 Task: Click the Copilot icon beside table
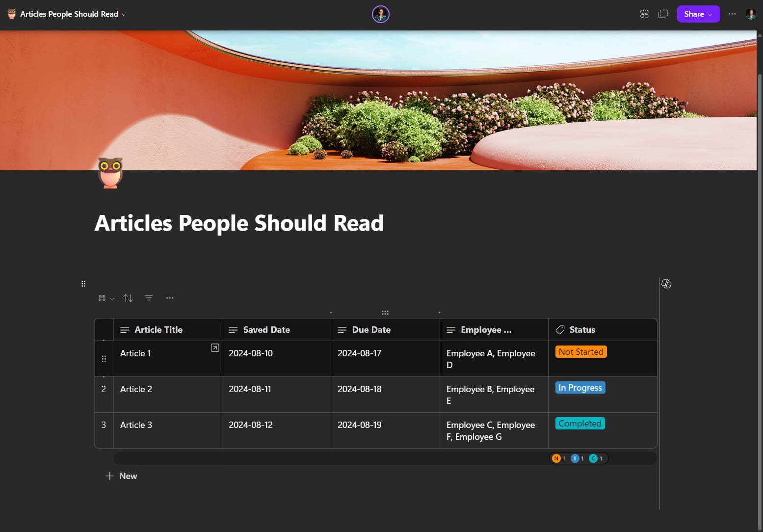click(666, 284)
